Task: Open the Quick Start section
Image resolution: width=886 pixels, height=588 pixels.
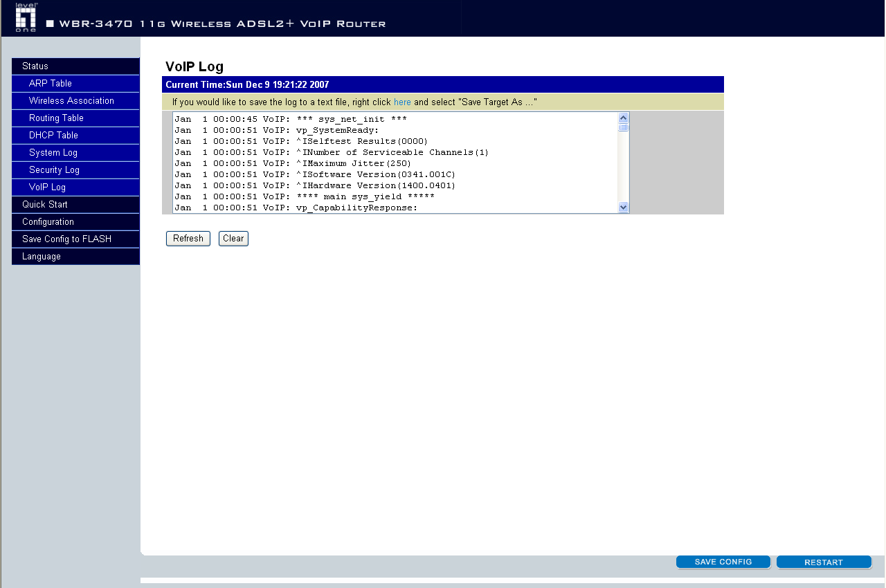Action: (75, 205)
